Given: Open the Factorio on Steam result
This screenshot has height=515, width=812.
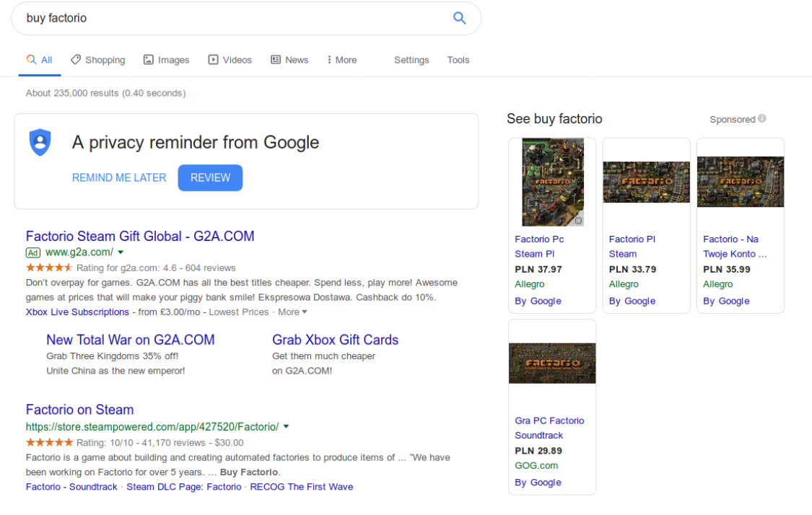Looking at the screenshot, I should [x=79, y=410].
